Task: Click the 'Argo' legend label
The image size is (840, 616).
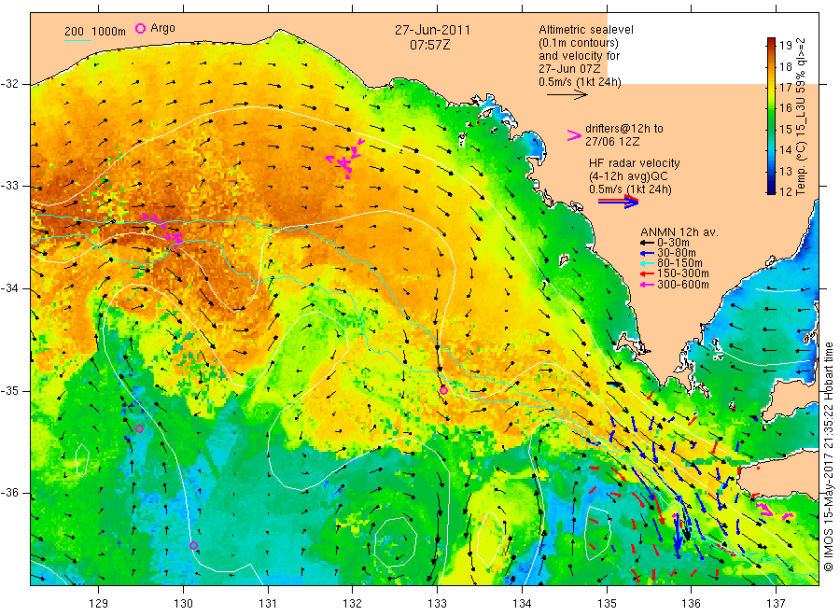Action: 162,28
